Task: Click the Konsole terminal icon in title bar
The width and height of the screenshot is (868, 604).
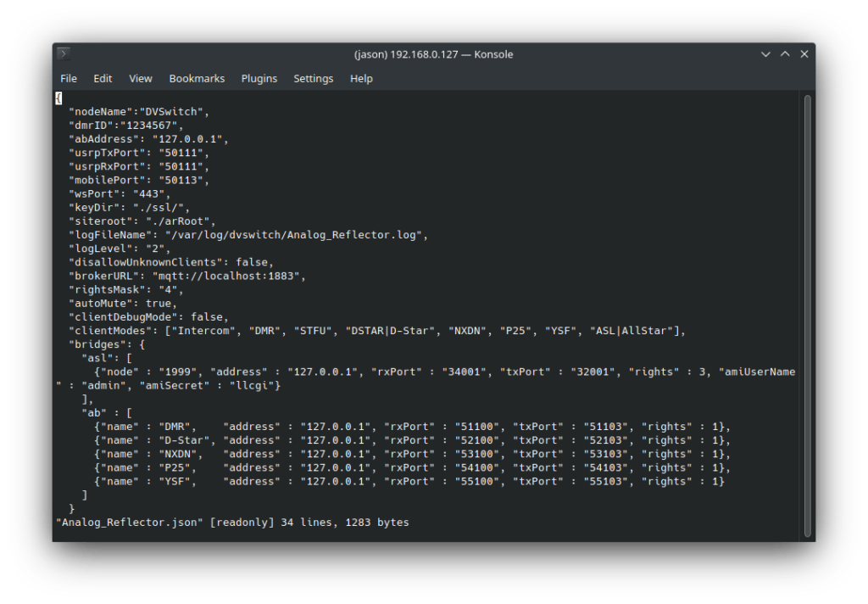Action: [64, 53]
